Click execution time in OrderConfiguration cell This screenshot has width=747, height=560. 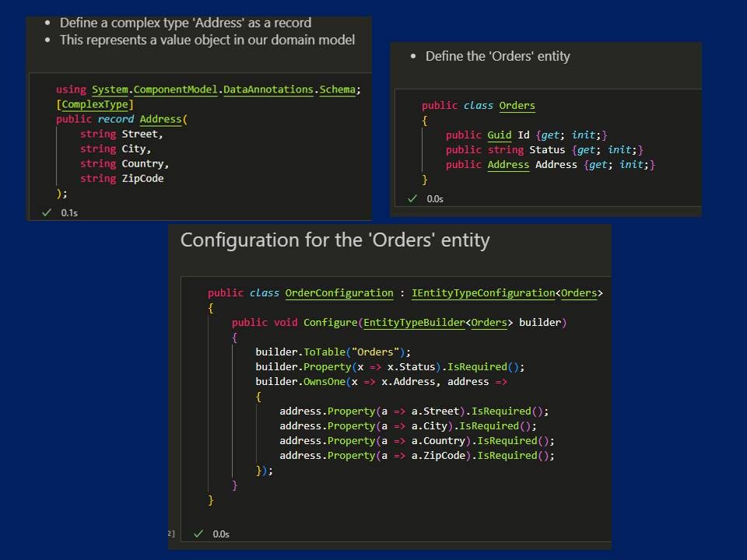pos(221,534)
